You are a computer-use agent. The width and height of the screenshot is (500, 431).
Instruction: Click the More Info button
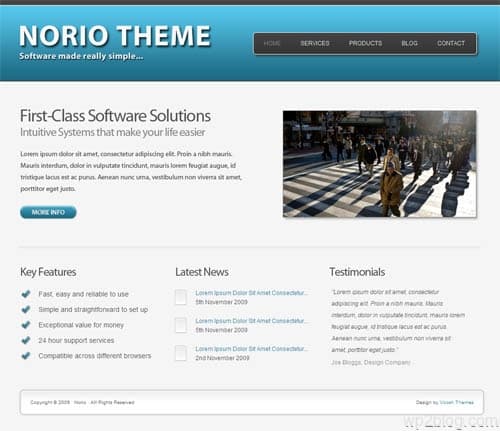(48, 212)
